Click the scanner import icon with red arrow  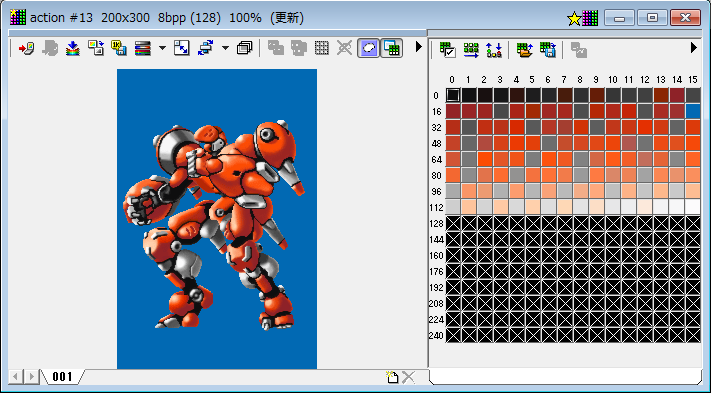click(x=26, y=48)
